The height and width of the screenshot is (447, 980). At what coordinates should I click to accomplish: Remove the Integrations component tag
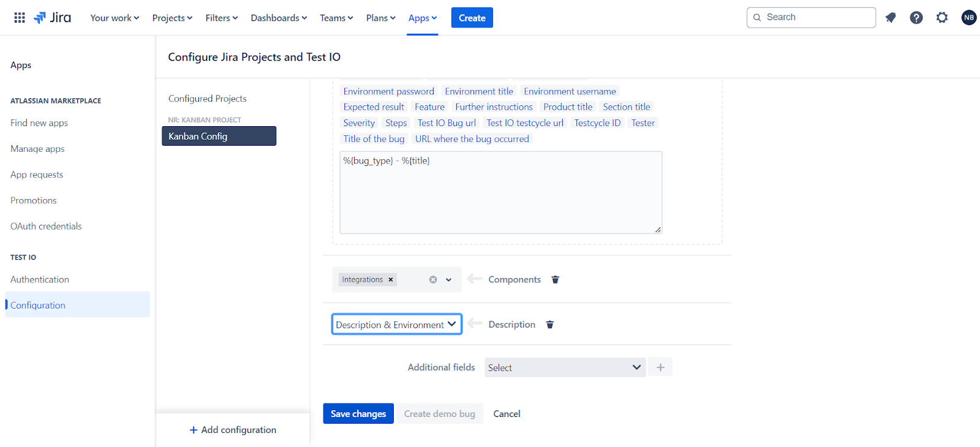(x=391, y=280)
